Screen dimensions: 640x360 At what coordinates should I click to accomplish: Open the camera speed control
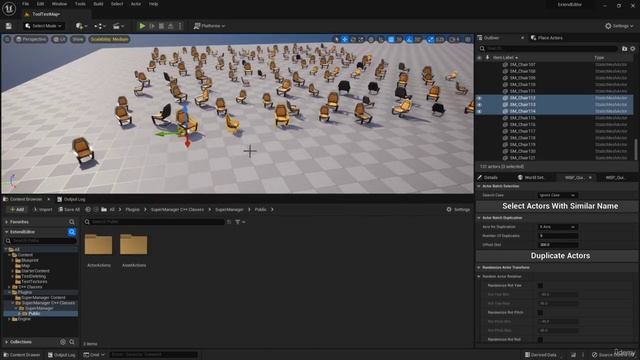point(454,39)
